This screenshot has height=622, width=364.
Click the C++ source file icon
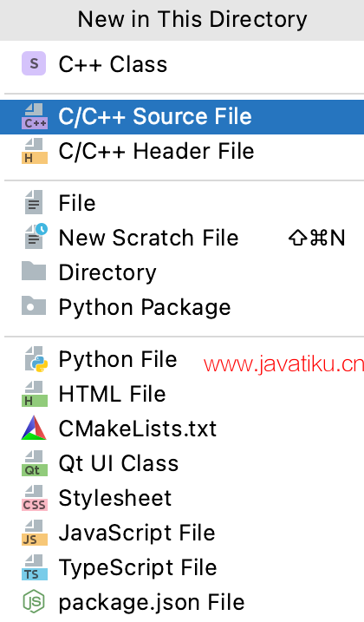pyautogui.click(x=35, y=116)
